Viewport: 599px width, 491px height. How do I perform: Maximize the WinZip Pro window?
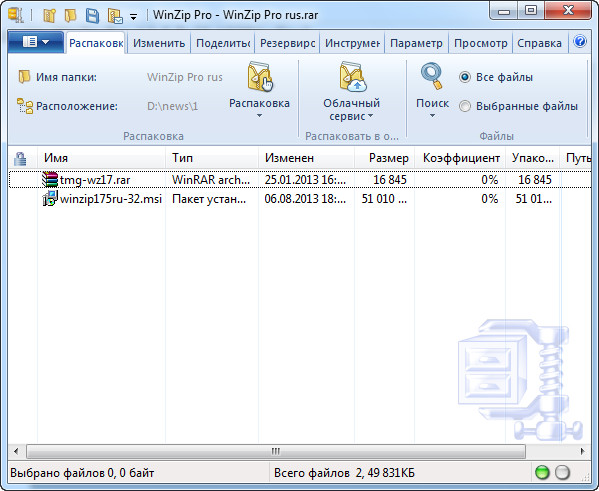[531, 11]
